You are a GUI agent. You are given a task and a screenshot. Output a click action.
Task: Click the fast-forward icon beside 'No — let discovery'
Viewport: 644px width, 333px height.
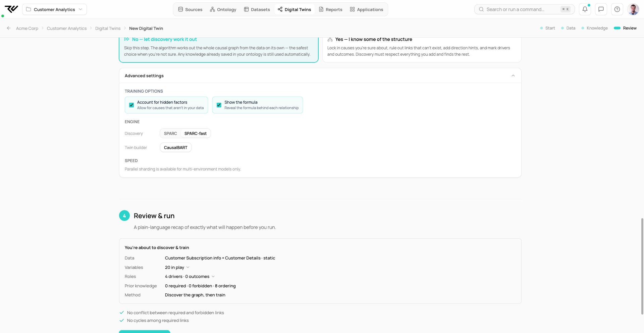tap(127, 39)
